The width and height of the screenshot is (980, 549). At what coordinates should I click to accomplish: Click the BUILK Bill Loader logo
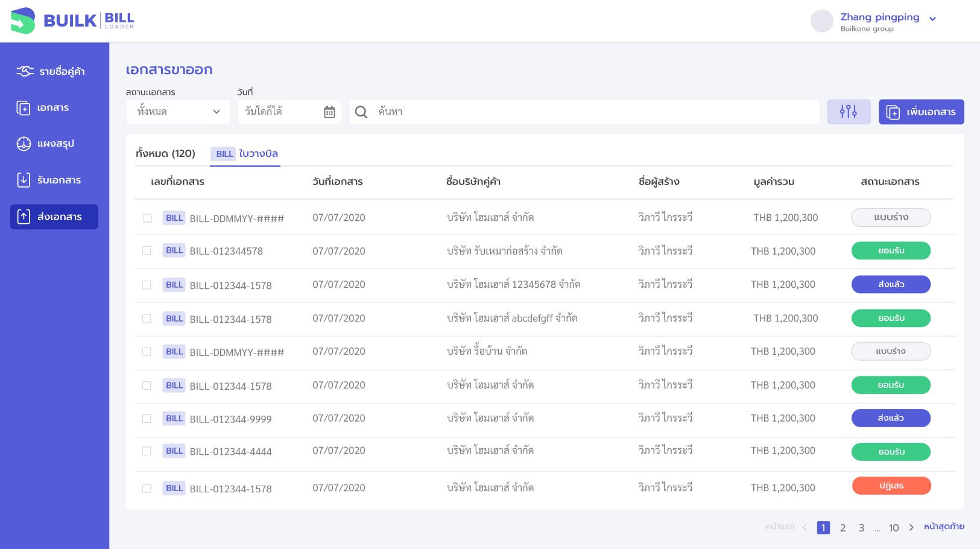tap(72, 21)
